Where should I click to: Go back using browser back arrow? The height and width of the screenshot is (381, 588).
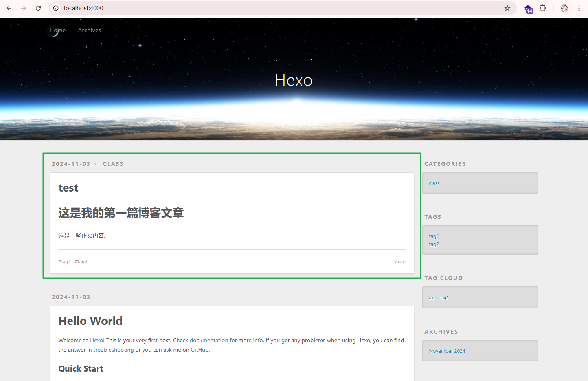pyautogui.click(x=9, y=8)
